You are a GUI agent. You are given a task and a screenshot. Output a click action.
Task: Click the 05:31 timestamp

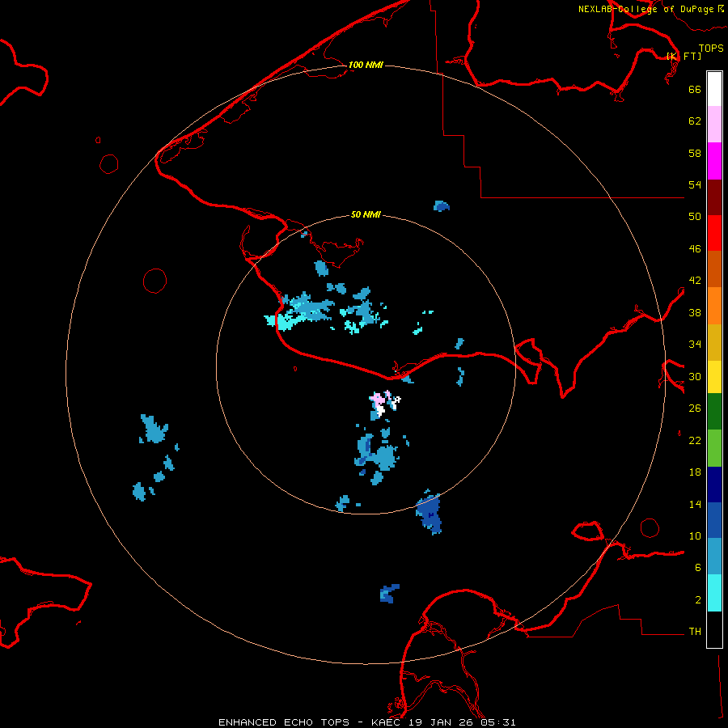coord(498,722)
